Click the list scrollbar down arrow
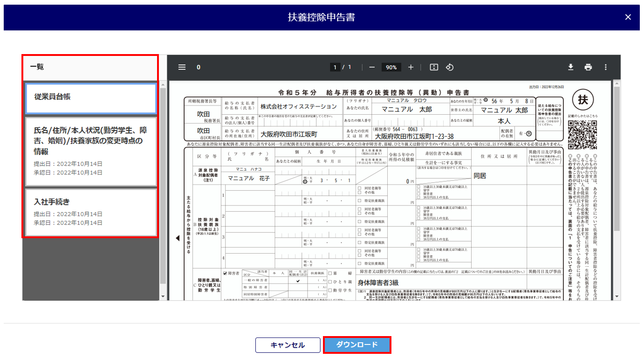This screenshot has height=358, width=644. 163,296
